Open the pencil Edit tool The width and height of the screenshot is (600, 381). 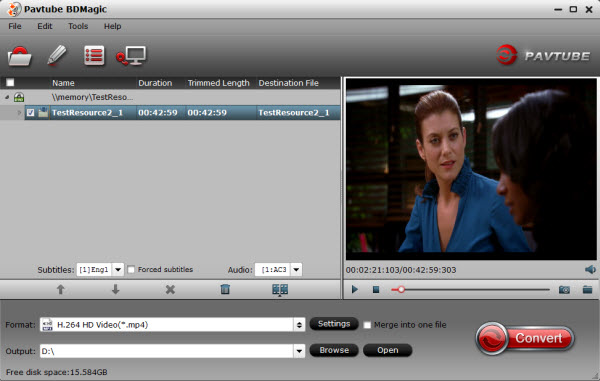57,55
